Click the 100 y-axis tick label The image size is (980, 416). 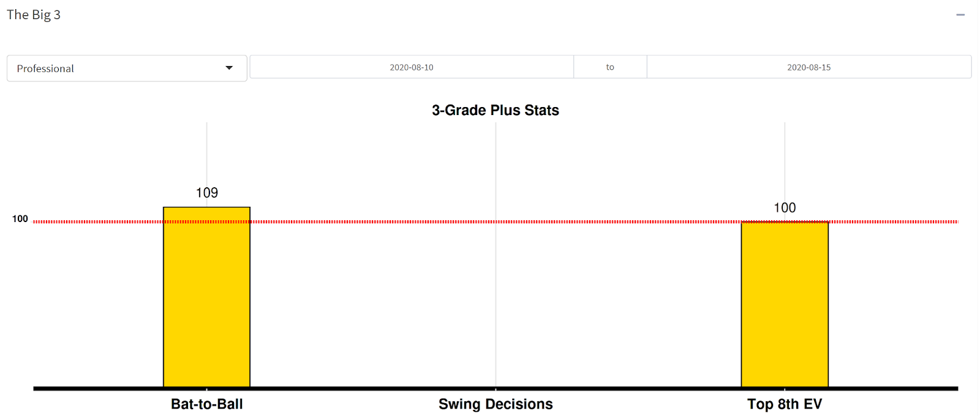[20, 219]
